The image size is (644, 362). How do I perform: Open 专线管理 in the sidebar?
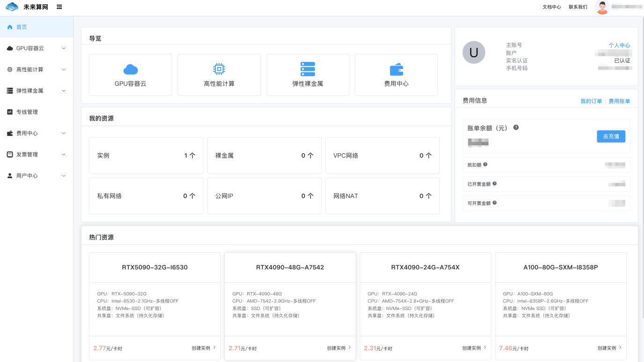[37, 112]
